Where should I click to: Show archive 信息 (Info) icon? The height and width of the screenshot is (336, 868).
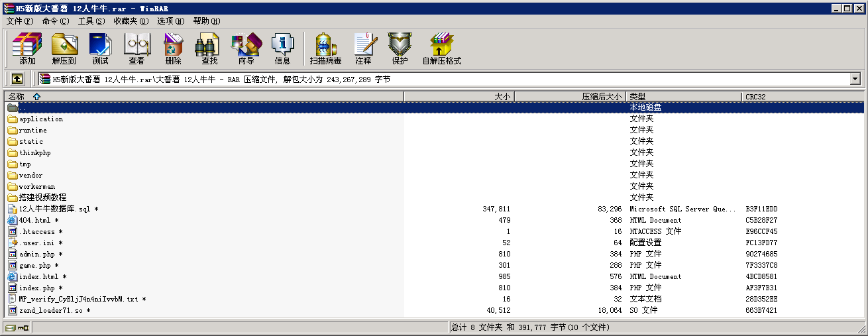pyautogui.click(x=282, y=49)
